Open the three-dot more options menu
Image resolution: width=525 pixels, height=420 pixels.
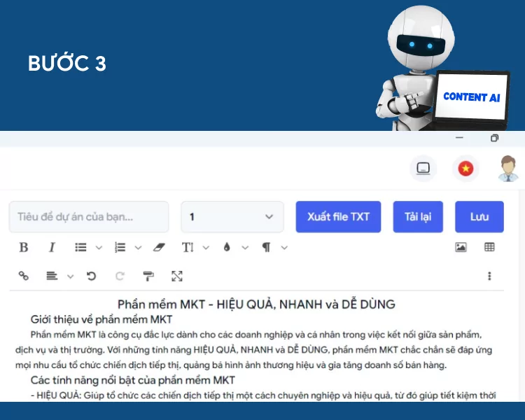coord(489,276)
